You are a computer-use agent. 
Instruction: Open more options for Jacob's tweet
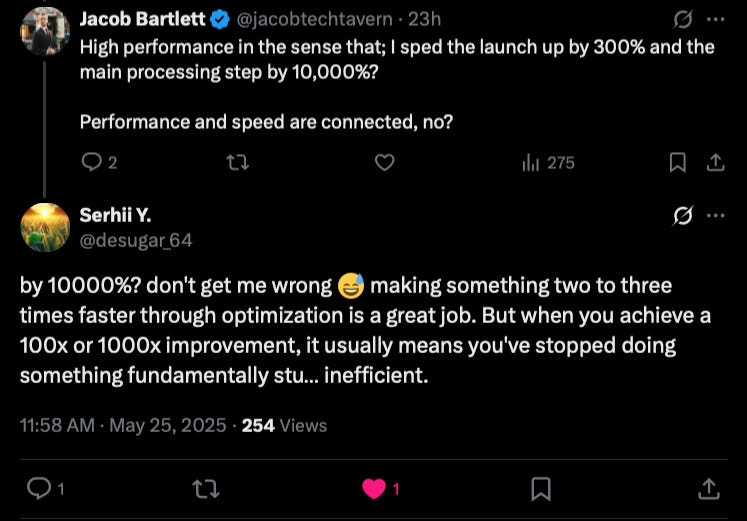pos(716,19)
